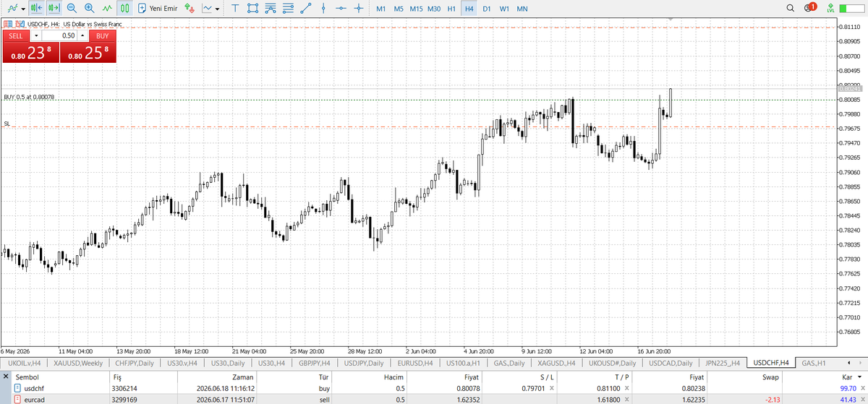The height and width of the screenshot is (404, 868).
Task: Open the chart type line icon
Action: tap(207, 9)
